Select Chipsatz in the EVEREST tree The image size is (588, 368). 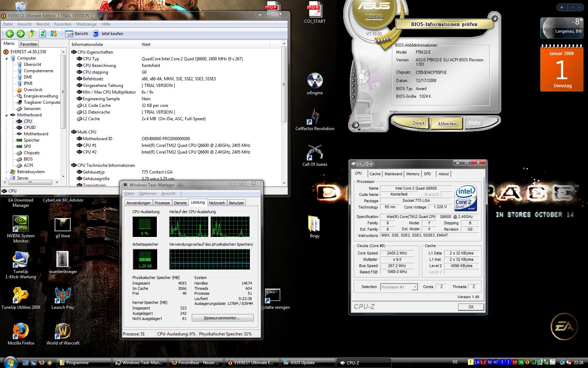coord(31,153)
